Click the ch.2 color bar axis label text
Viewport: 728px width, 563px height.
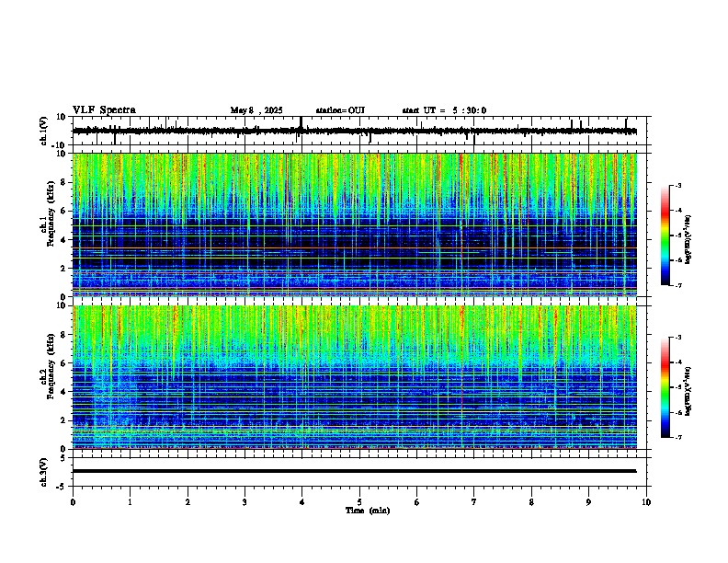click(x=688, y=391)
